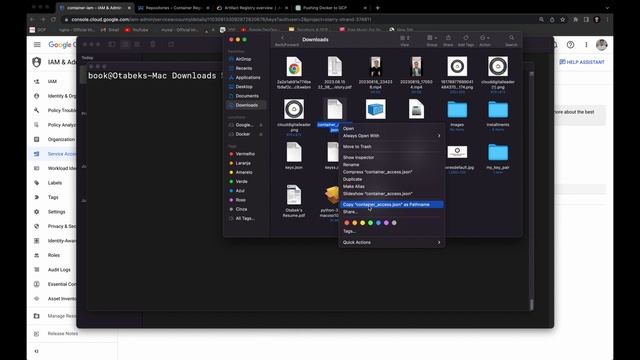Eject the Google volume in Finder sidebar
The image size is (640, 360).
click(261, 125)
